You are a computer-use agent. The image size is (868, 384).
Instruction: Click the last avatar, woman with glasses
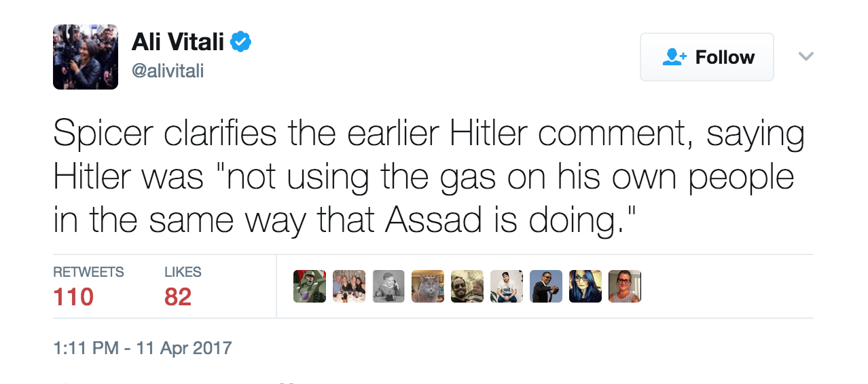(x=625, y=286)
